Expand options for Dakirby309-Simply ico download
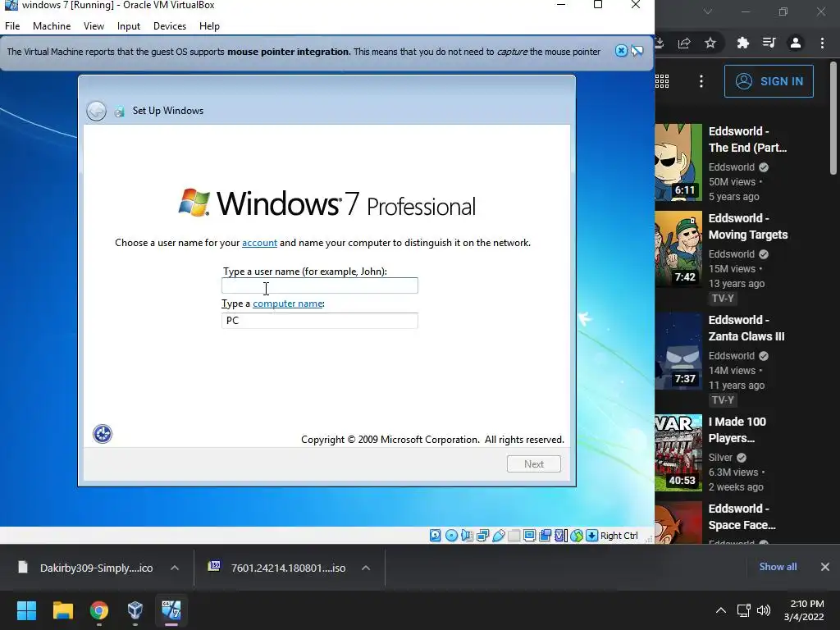The width and height of the screenshot is (840, 630). (x=175, y=568)
